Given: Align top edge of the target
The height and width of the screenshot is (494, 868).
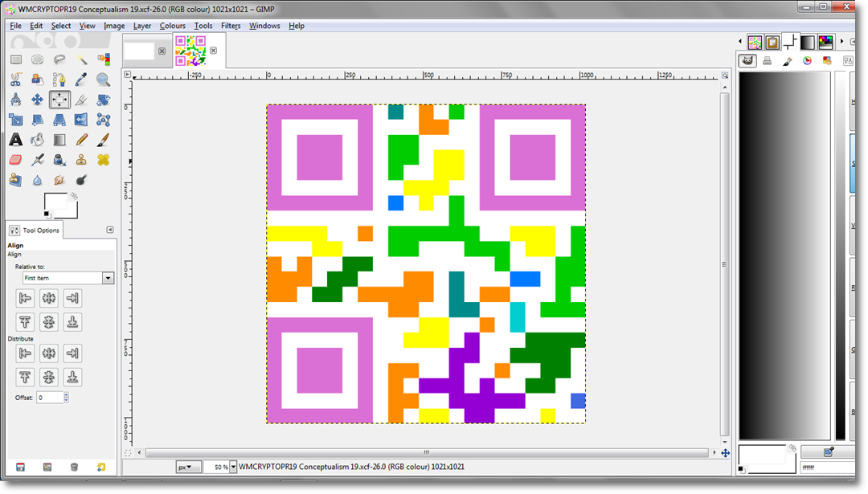Looking at the screenshot, I should click(25, 322).
